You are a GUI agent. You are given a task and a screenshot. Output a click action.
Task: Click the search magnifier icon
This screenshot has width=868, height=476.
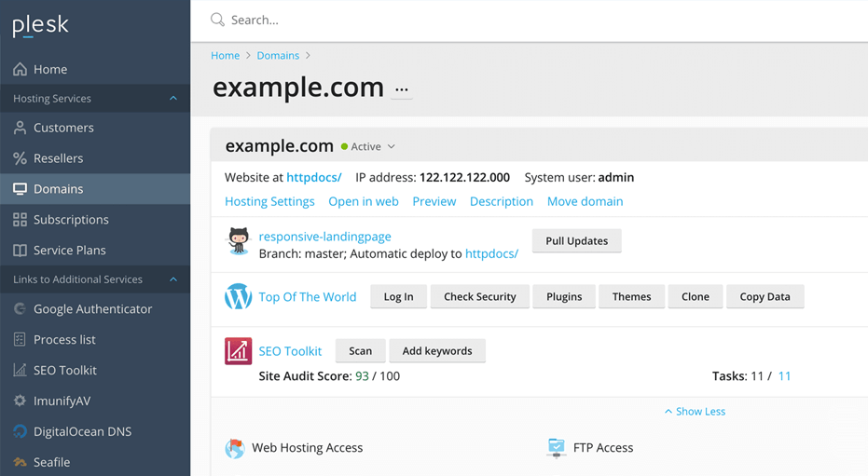(217, 20)
